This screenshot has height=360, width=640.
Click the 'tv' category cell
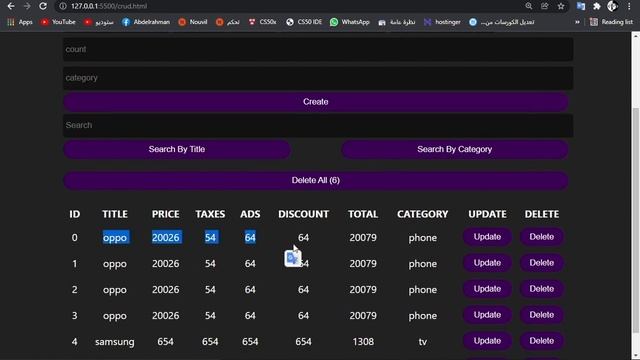coord(422,342)
